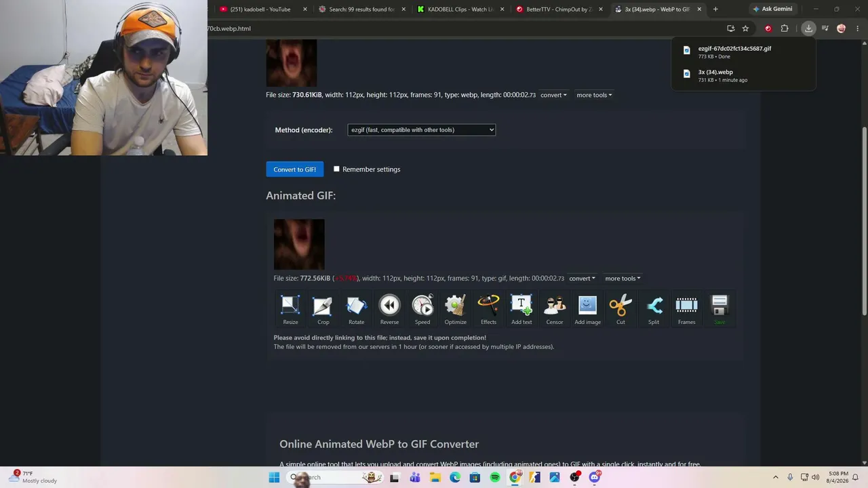This screenshot has width=868, height=488.
Task: Select the Split tool
Action: [654, 310]
